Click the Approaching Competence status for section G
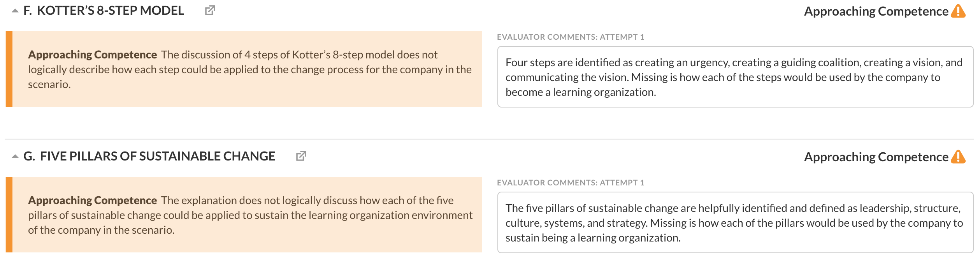The image size is (980, 268). [876, 157]
